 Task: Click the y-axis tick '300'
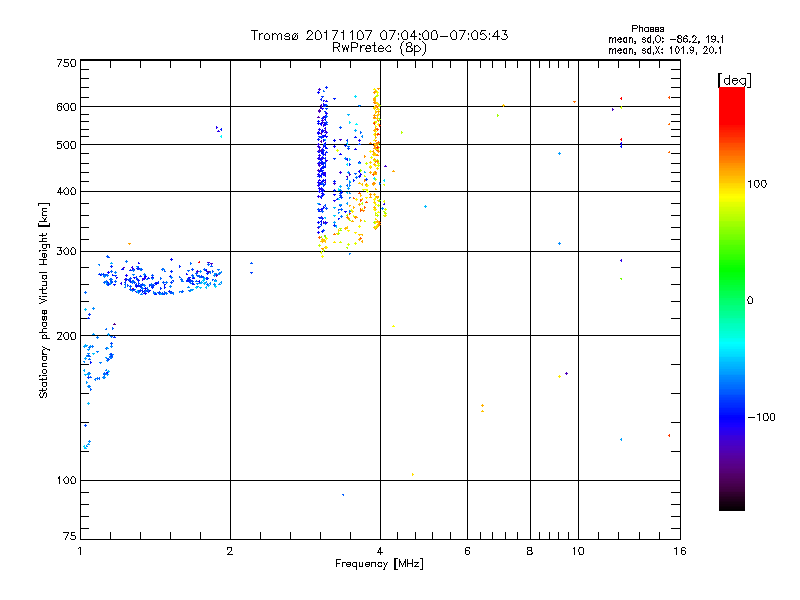(66, 251)
